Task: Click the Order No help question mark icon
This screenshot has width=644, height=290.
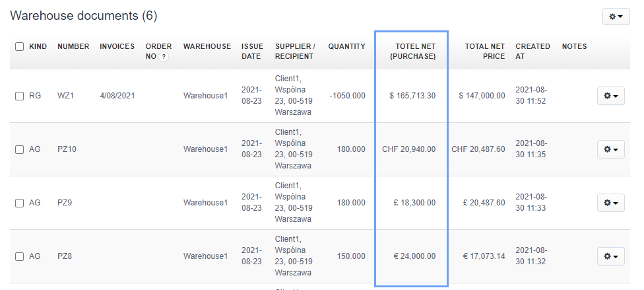Action: pos(164,57)
